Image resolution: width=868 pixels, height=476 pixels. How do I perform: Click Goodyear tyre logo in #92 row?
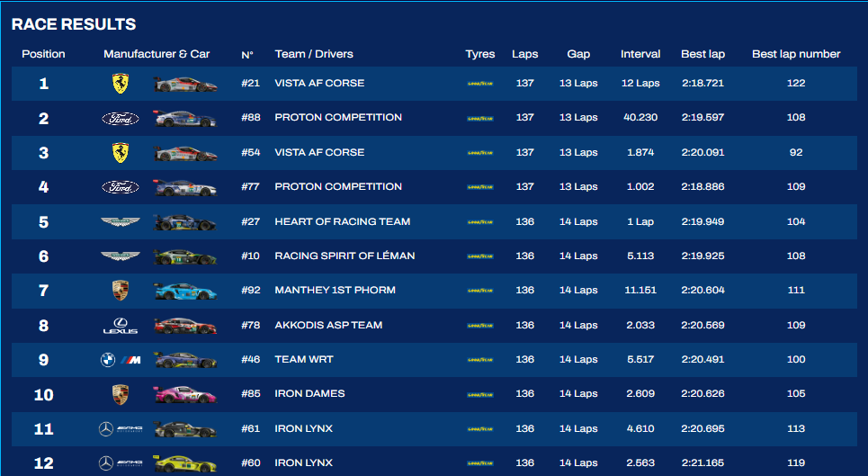pos(480,292)
